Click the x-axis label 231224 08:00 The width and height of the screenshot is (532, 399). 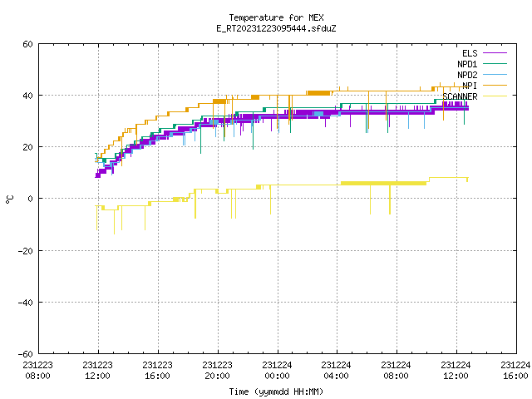tap(396, 371)
